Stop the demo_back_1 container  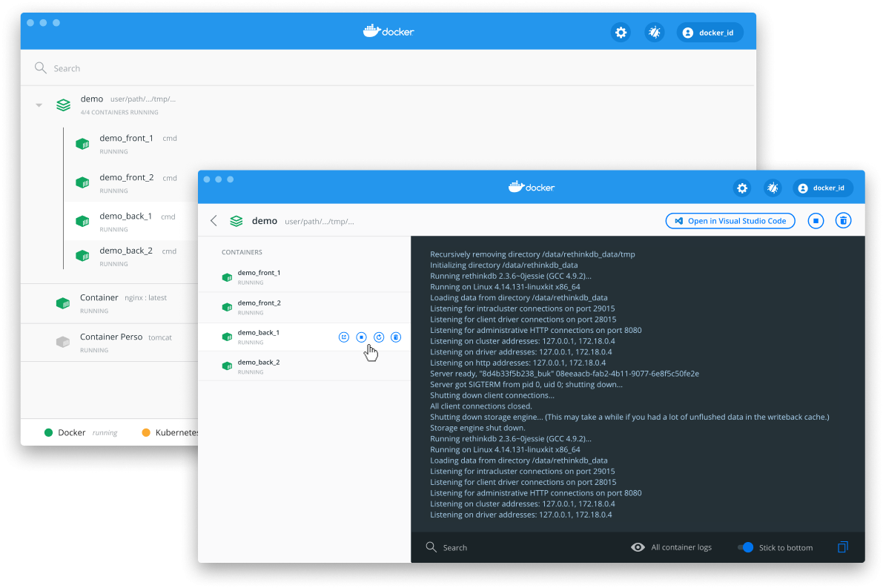tap(362, 337)
